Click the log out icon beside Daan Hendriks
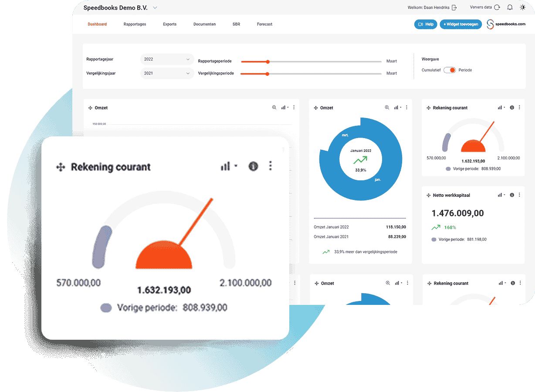The width and height of the screenshot is (535, 392). (454, 7)
